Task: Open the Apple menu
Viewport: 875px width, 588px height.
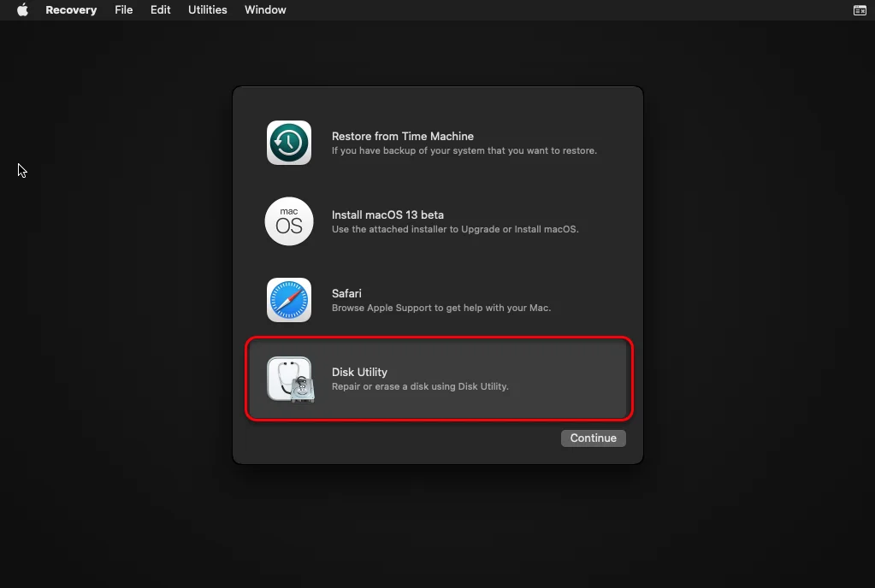Action: click(x=22, y=10)
